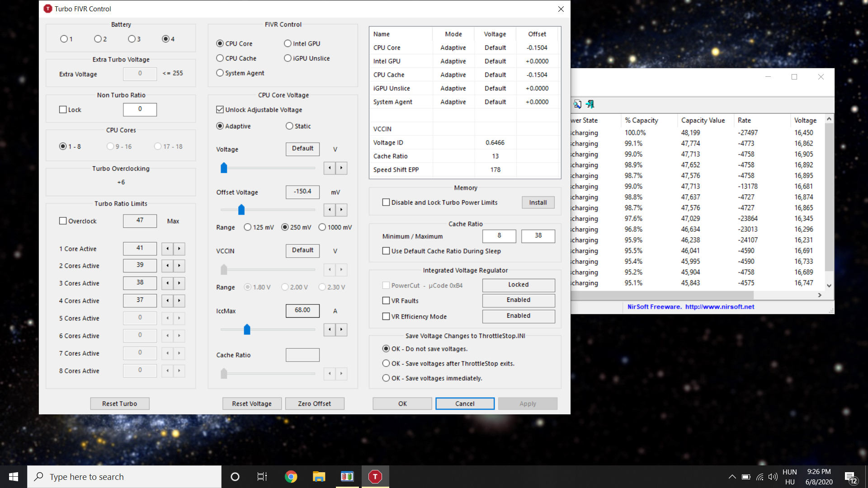Click the Offset Voltage slider handle
Image resolution: width=868 pixels, height=488 pixels.
[x=241, y=210]
